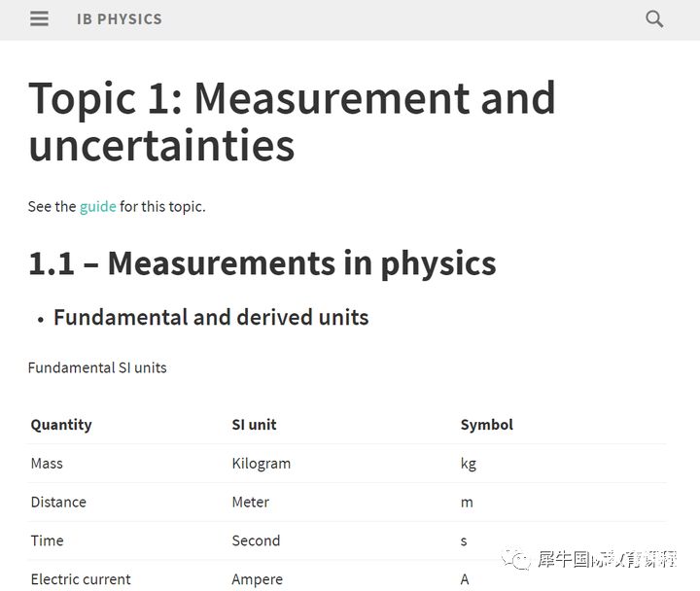The width and height of the screenshot is (700, 591).
Task: Click the Topic 1 Measurement and uncertainties heading
Action: click(292, 122)
